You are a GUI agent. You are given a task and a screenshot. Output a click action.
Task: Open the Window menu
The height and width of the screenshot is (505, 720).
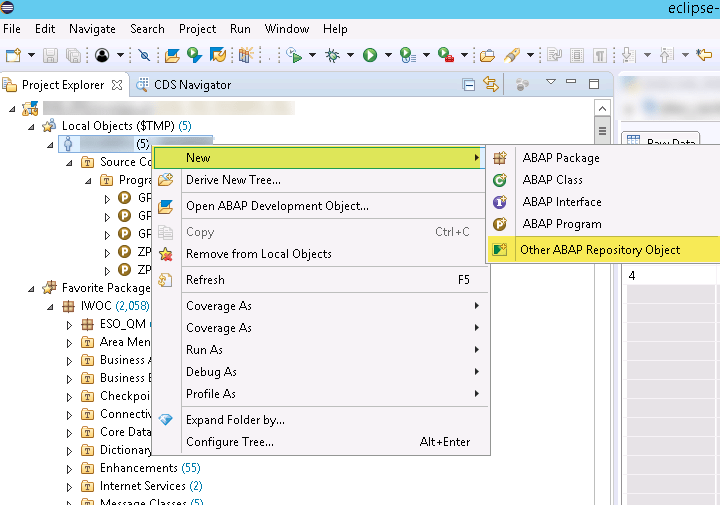287,29
